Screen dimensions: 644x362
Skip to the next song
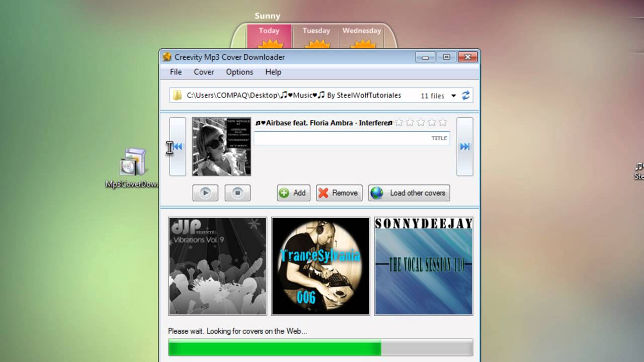tap(465, 146)
